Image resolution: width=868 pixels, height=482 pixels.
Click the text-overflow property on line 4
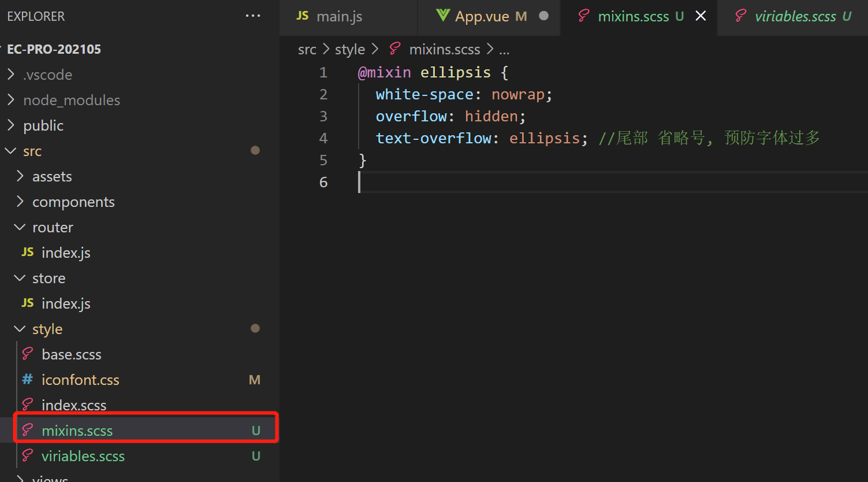point(434,138)
